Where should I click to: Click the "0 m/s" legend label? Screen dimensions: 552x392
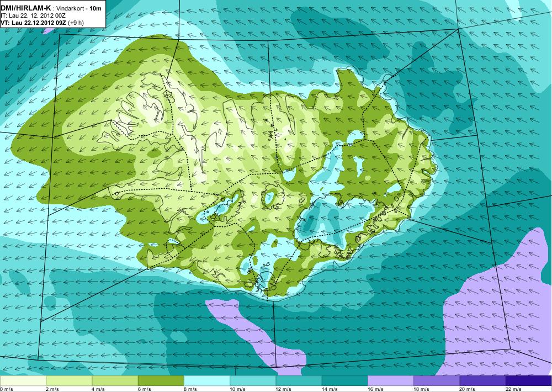(x=7, y=389)
